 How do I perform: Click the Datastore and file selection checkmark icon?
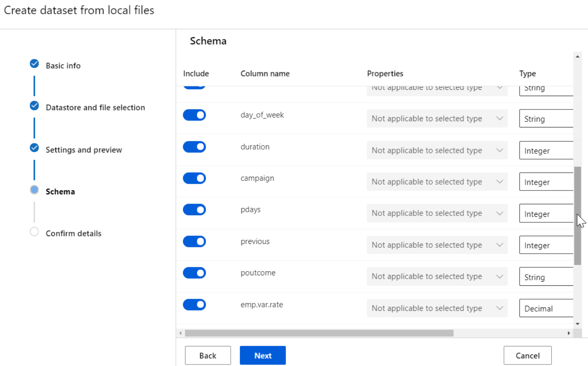tap(34, 106)
